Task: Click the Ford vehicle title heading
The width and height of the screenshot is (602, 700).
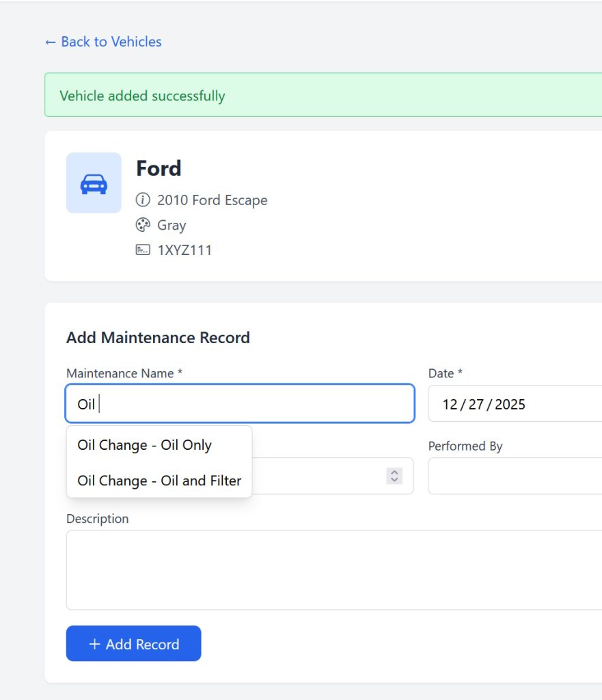Action: point(159,168)
